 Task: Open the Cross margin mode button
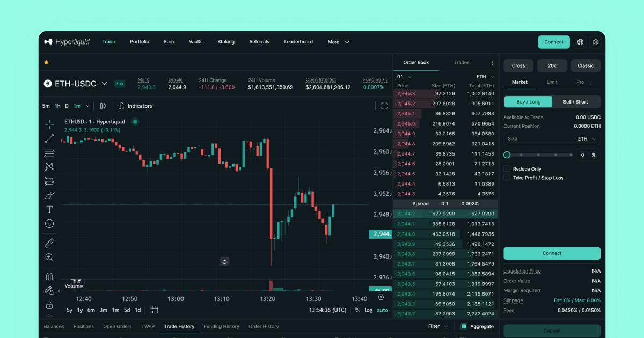pyautogui.click(x=518, y=65)
